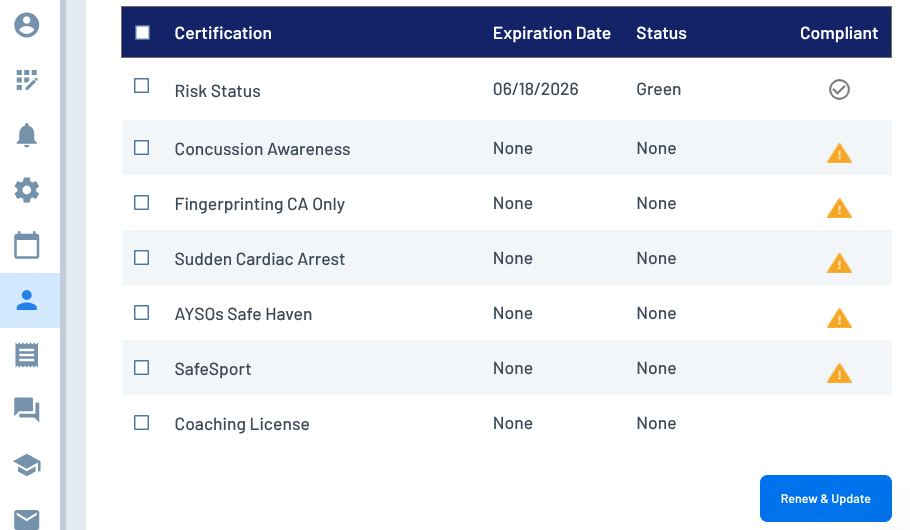Select the SafeSport row checkbox
This screenshot has height=530, width=910.
[142, 368]
